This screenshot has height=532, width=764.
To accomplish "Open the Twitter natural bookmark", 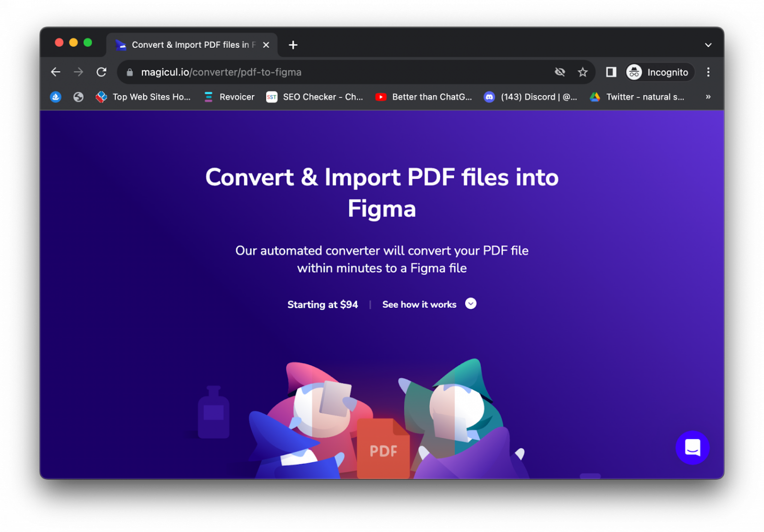I will 638,96.
